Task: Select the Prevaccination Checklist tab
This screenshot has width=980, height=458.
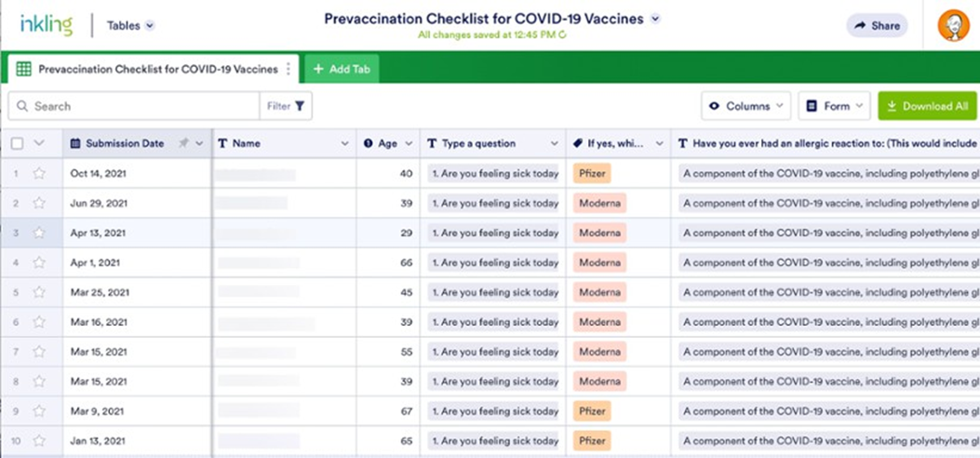Action: coord(149,69)
